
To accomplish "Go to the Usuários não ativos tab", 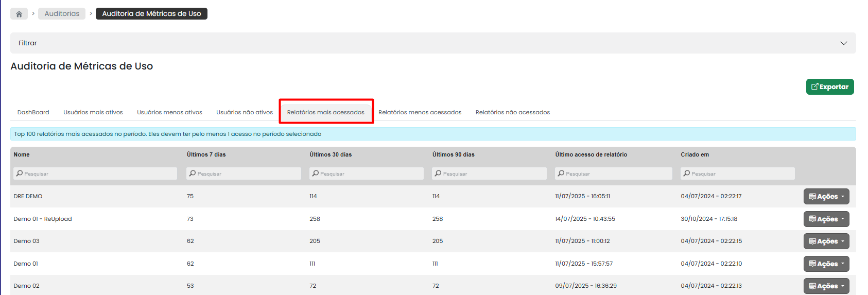I will (x=245, y=112).
